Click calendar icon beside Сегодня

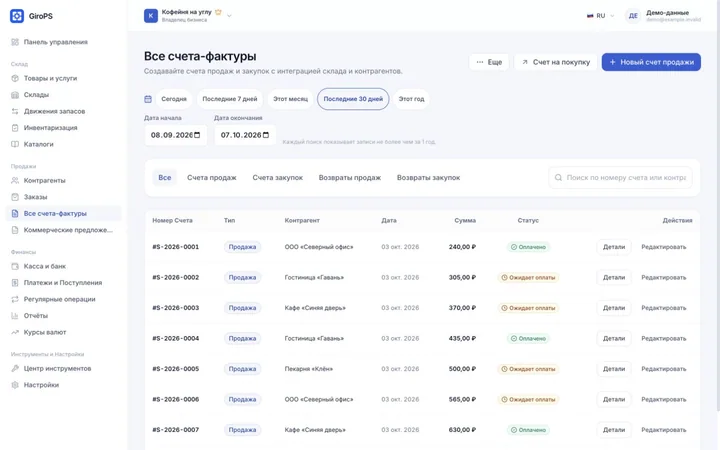click(x=148, y=99)
